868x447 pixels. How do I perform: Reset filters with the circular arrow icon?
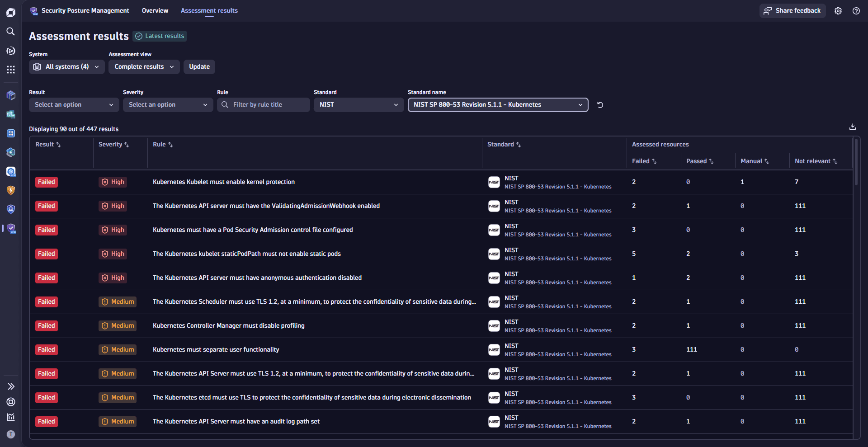point(600,105)
